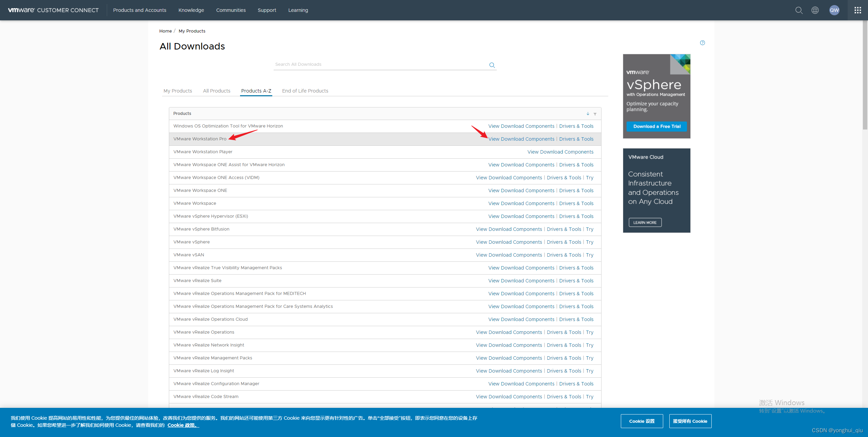868x437 pixels.
Task: Click Try link for VMware Workspace ONE Access
Action: point(590,178)
